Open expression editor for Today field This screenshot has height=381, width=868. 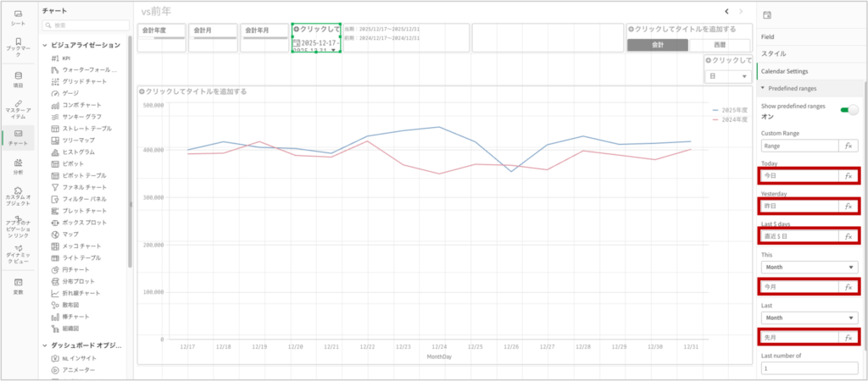point(848,175)
